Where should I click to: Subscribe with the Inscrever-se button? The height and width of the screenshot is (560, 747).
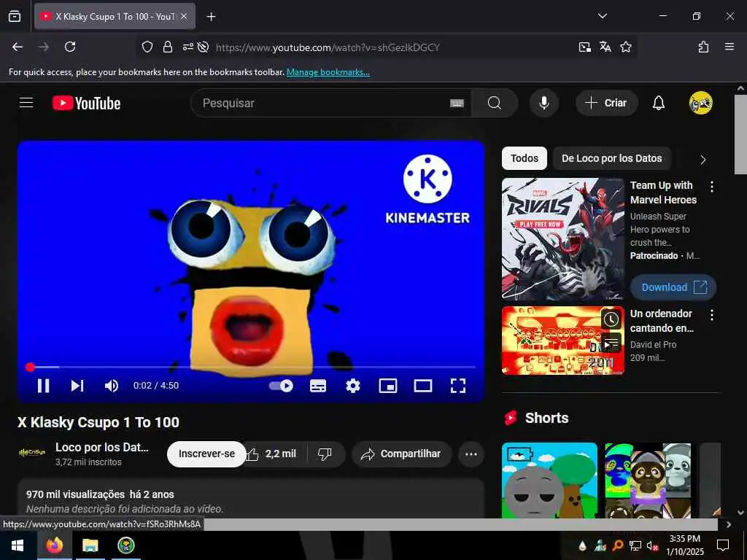[x=206, y=454]
